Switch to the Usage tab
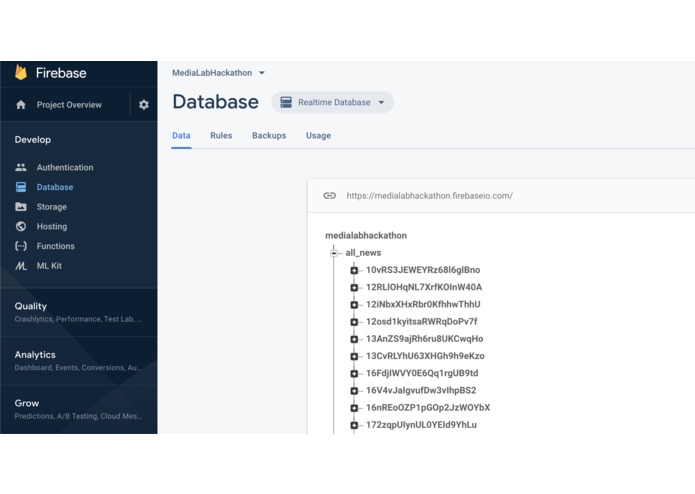This screenshot has width=695, height=494. [x=318, y=136]
